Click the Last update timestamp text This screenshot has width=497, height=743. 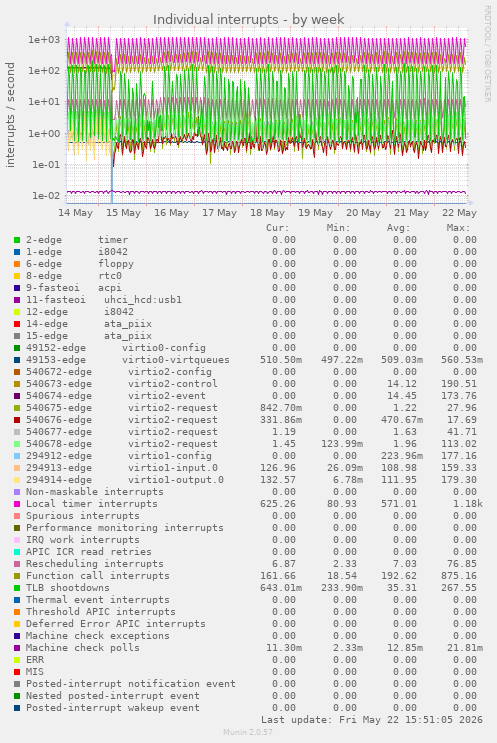[x=371, y=720]
